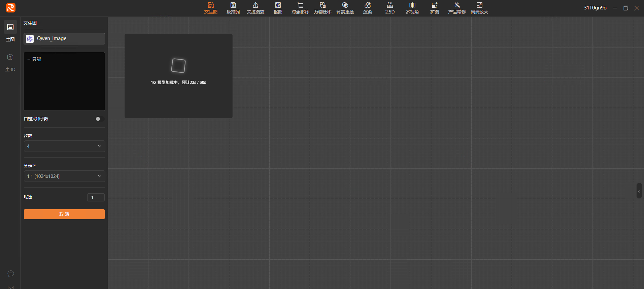Image resolution: width=644 pixels, height=289 pixels.
Task: Click the 张数 image count field
Action: (x=96, y=197)
